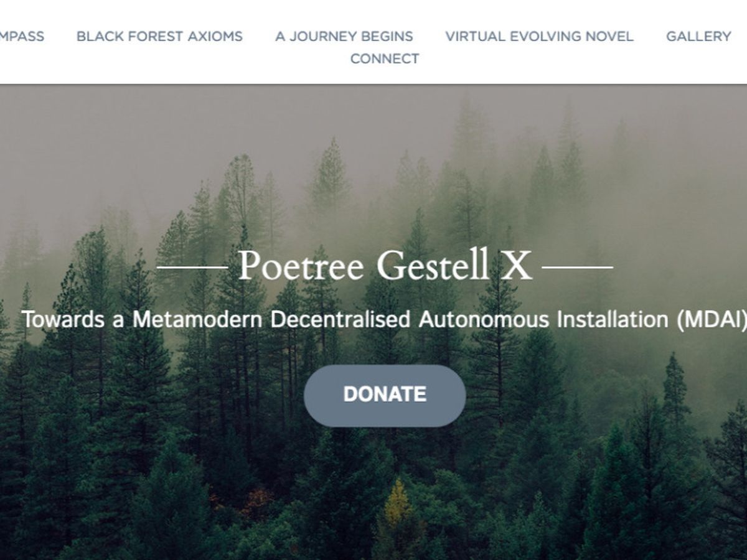Open Virtual Evolving Novel section
The image size is (747, 560).
tap(539, 36)
